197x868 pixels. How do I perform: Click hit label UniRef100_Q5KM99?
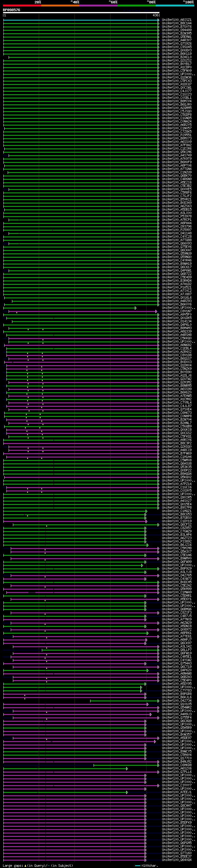pos(176,589)
